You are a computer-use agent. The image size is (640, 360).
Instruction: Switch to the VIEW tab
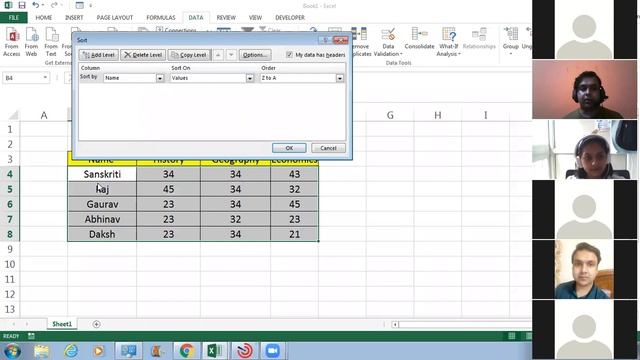click(x=256, y=18)
